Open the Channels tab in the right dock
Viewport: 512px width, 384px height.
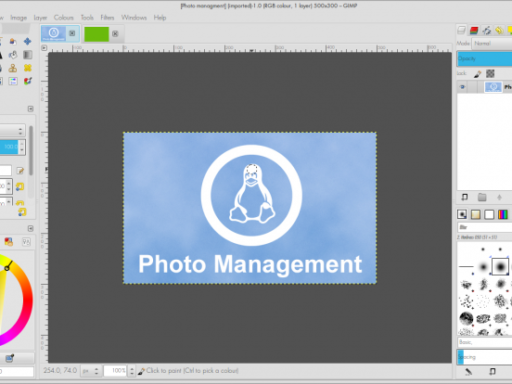[474, 30]
